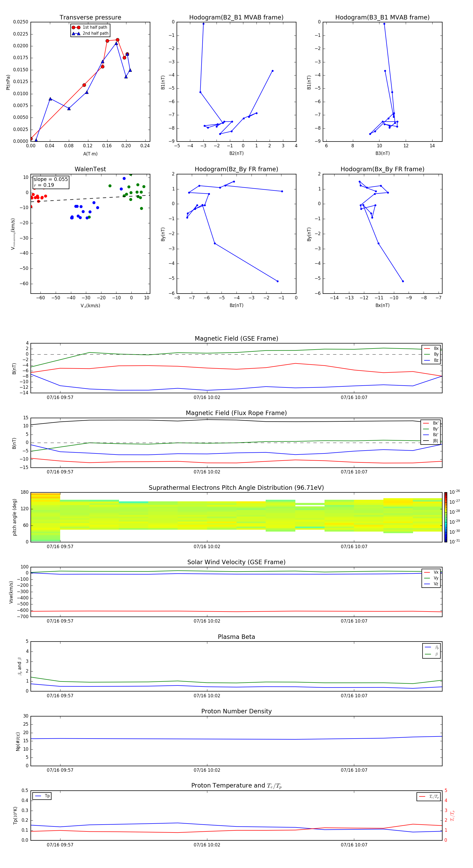Click the "Magnetic Field (Flux Rope Frame)" title
The width and height of the screenshot is (473, 868).
point(236,413)
